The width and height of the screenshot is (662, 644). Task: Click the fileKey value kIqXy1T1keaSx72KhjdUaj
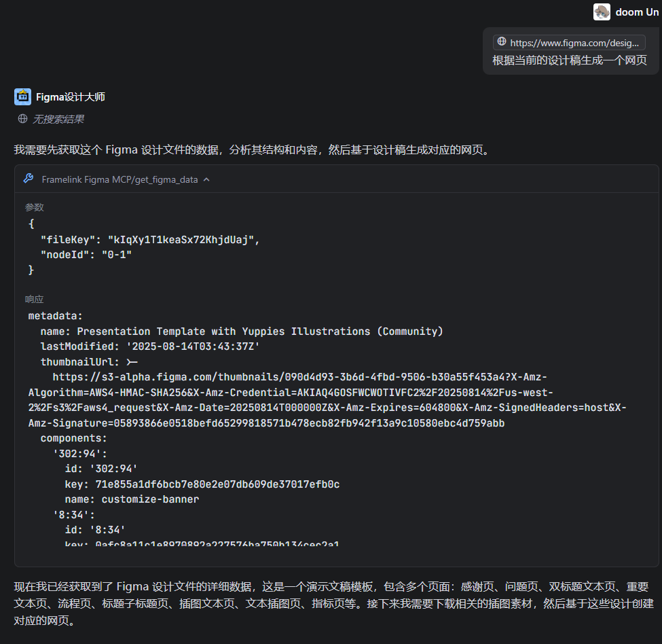[x=181, y=240]
